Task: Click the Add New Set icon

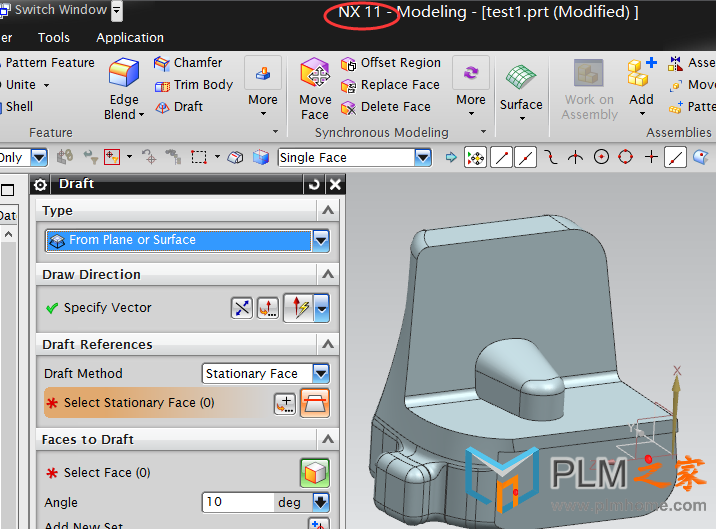Action: click(x=319, y=524)
